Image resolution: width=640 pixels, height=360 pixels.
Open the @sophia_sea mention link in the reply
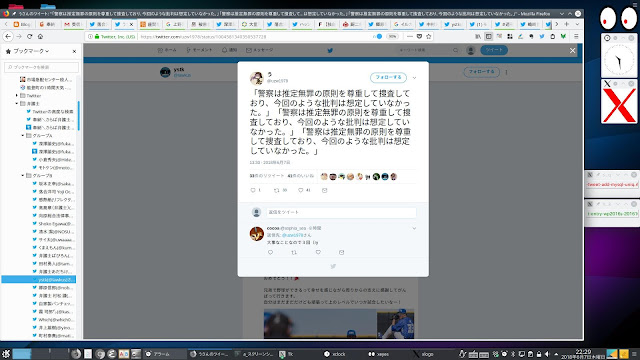292,228
